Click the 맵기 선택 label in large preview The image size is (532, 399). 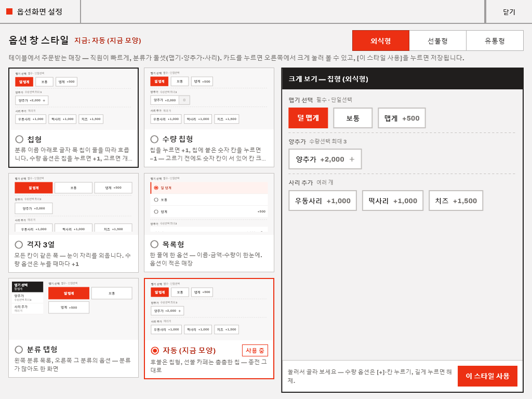coord(301,100)
